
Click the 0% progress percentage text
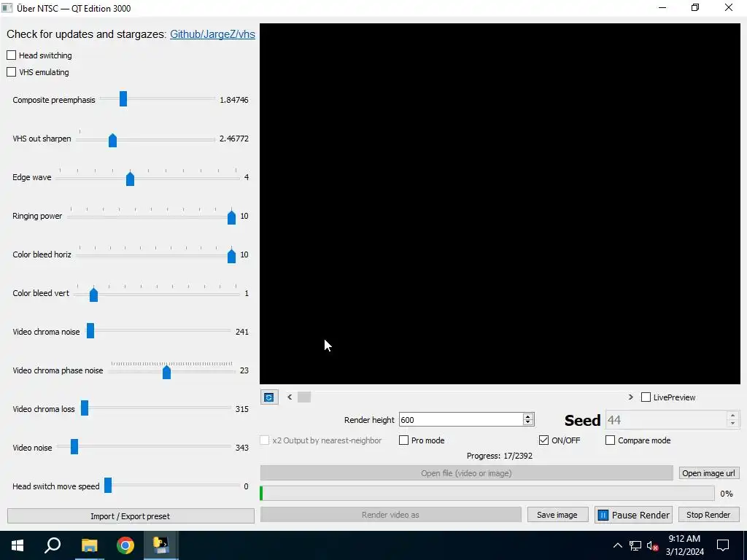[x=727, y=494]
